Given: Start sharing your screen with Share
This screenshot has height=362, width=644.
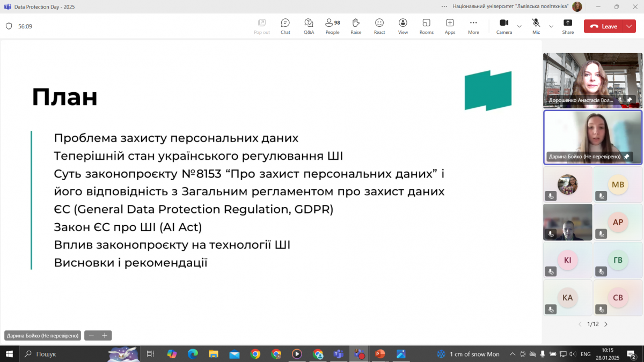Looking at the screenshot, I should (567, 25).
